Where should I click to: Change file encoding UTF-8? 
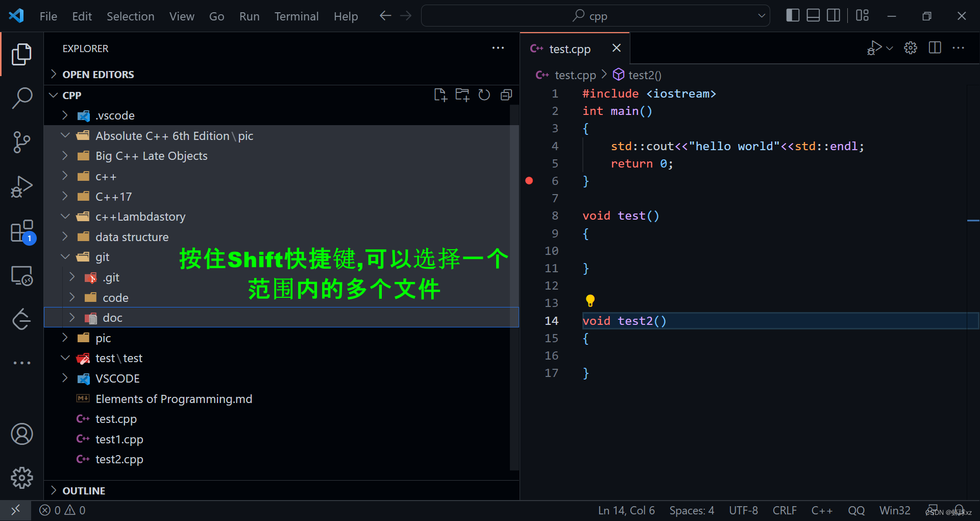click(x=743, y=510)
